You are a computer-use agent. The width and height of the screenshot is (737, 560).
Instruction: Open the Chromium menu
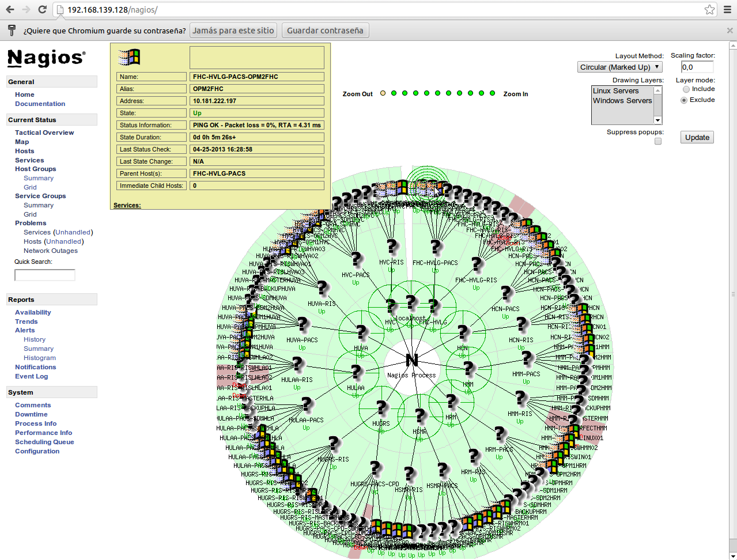click(x=727, y=9)
